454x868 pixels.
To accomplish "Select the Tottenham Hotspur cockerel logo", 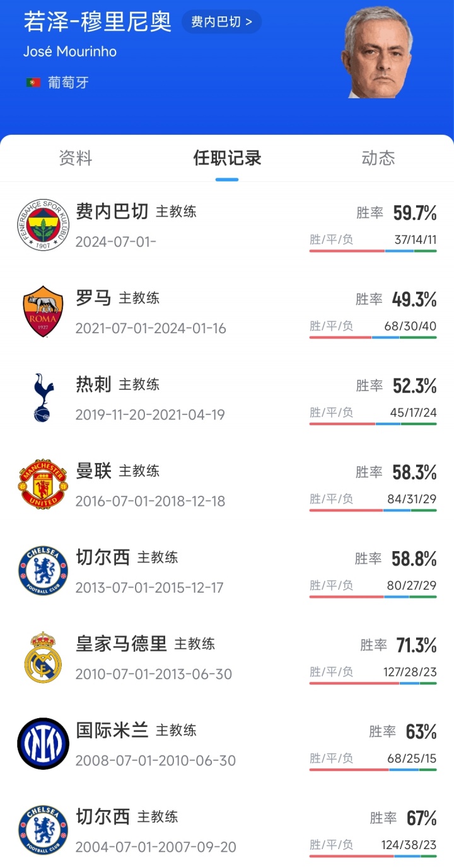I will point(43,397).
